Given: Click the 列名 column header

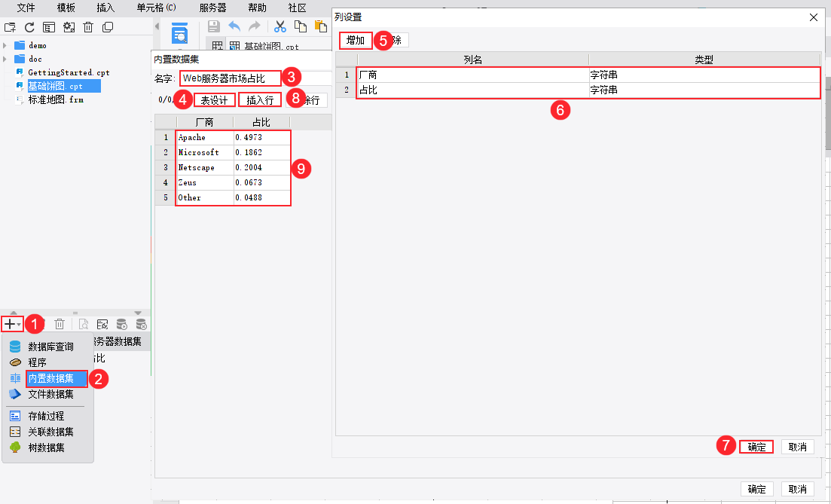Looking at the screenshot, I should tap(472, 60).
